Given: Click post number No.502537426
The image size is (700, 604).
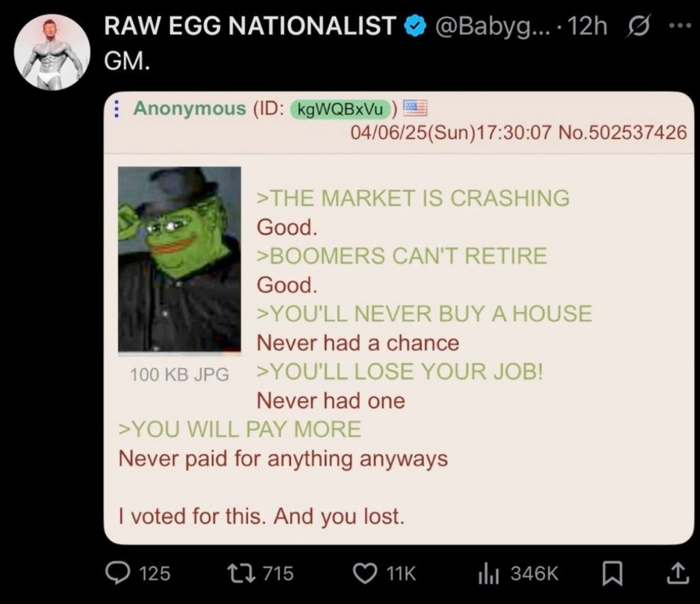Looking at the screenshot, I should tap(622, 132).
